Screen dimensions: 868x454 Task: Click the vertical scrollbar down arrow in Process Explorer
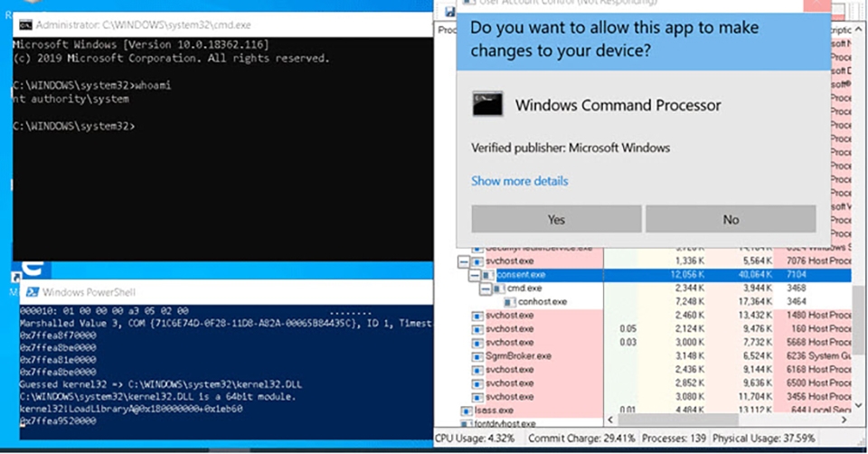click(x=859, y=406)
